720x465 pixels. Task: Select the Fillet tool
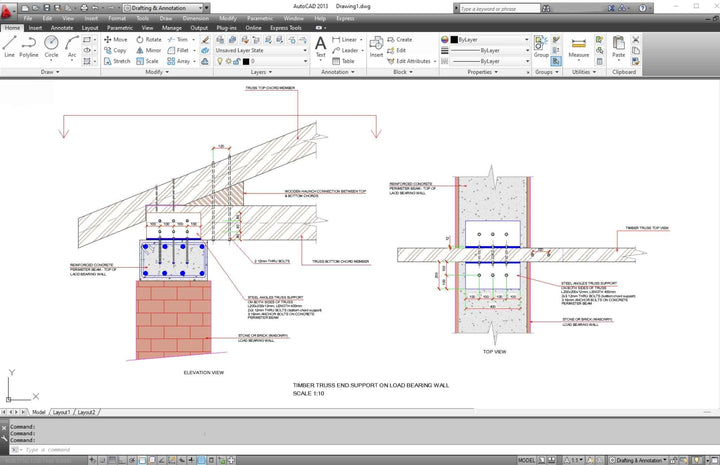pyautogui.click(x=178, y=50)
